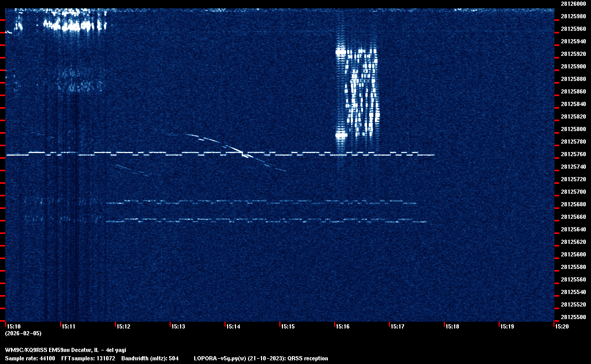
Task: Select the 15:20 time marker
Action: coord(562,327)
